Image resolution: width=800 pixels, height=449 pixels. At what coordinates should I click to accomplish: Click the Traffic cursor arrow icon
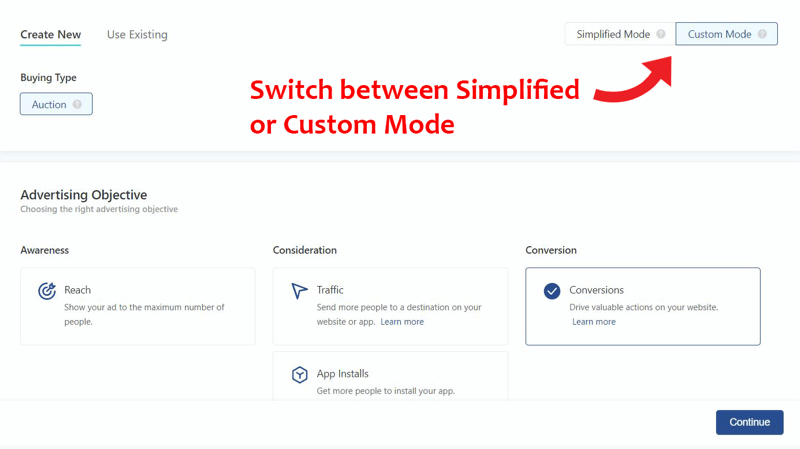[x=299, y=291]
